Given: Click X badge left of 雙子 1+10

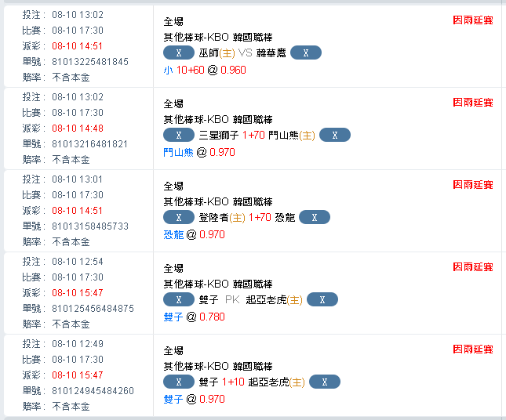Looking at the screenshot, I should point(179,382).
